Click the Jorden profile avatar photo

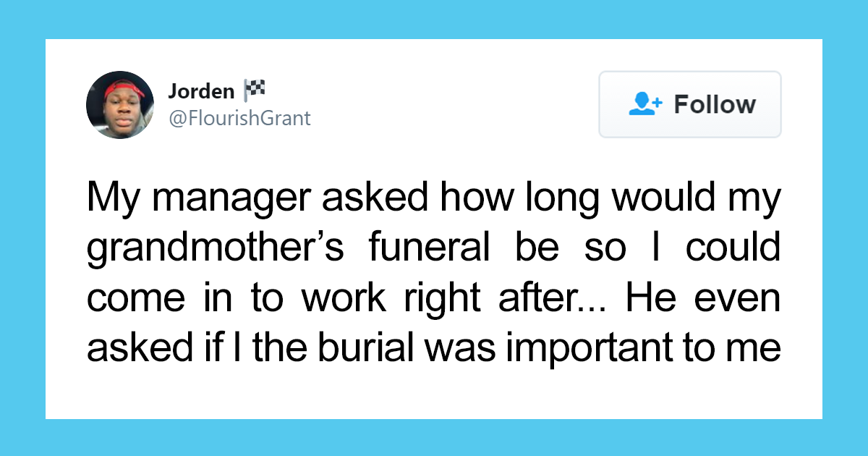120,105
